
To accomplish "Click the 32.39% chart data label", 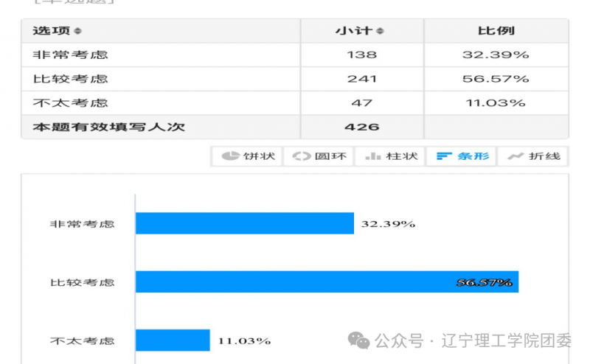I will point(388,224).
